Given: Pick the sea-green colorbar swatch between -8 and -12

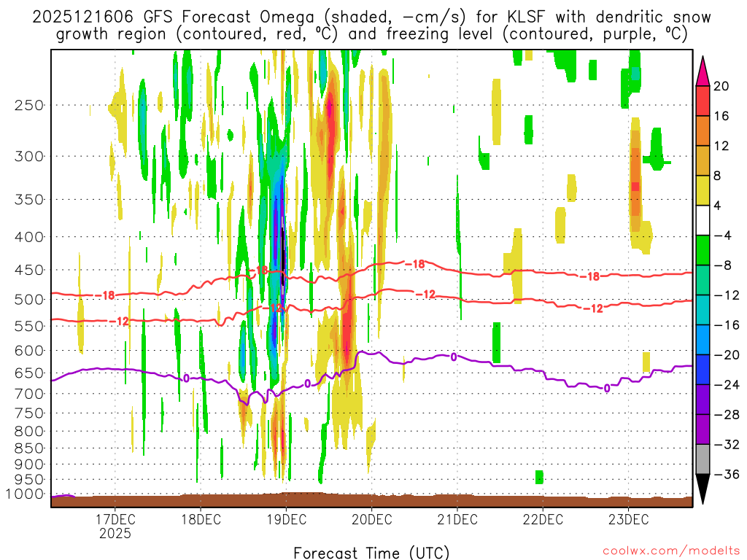Looking at the screenshot, I should click(703, 281).
